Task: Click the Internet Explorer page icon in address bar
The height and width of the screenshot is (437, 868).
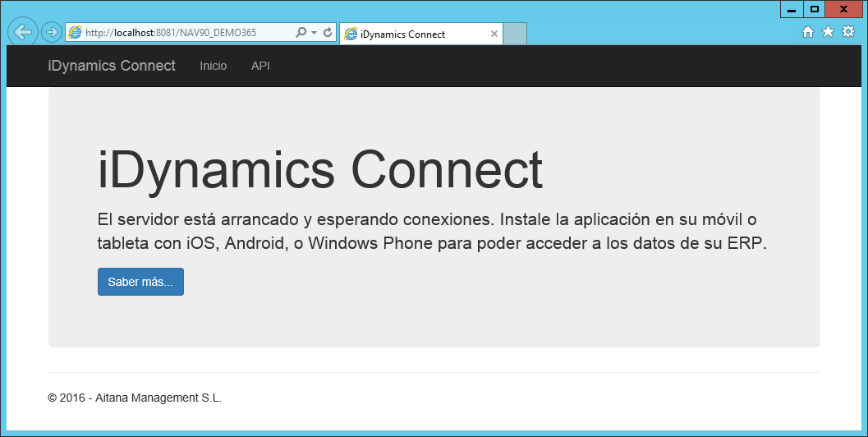Action: coord(75,32)
